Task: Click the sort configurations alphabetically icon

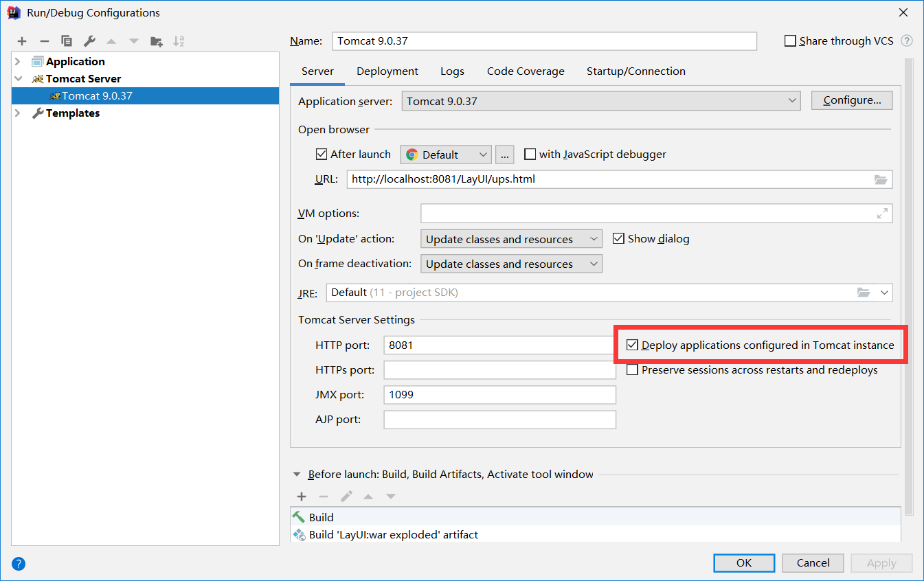Action: point(179,41)
